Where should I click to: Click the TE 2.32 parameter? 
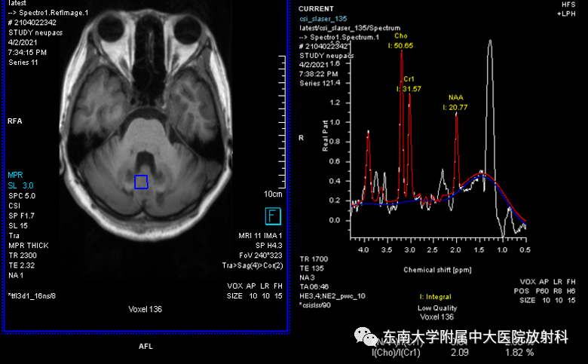click(x=22, y=265)
